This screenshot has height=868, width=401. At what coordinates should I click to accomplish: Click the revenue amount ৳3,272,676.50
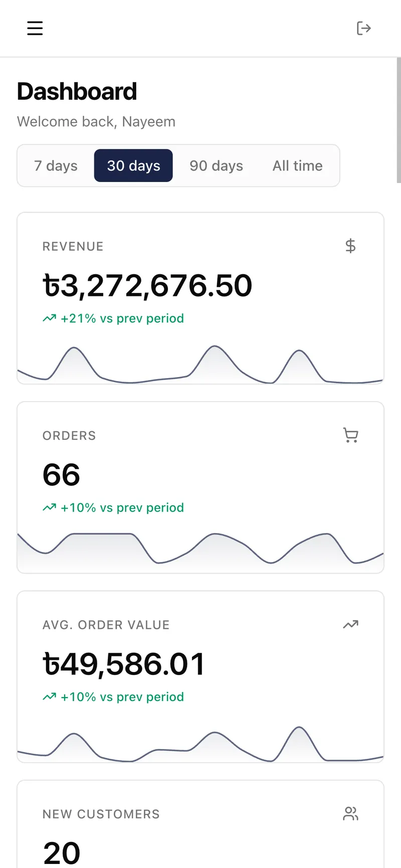[x=147, y=286]
